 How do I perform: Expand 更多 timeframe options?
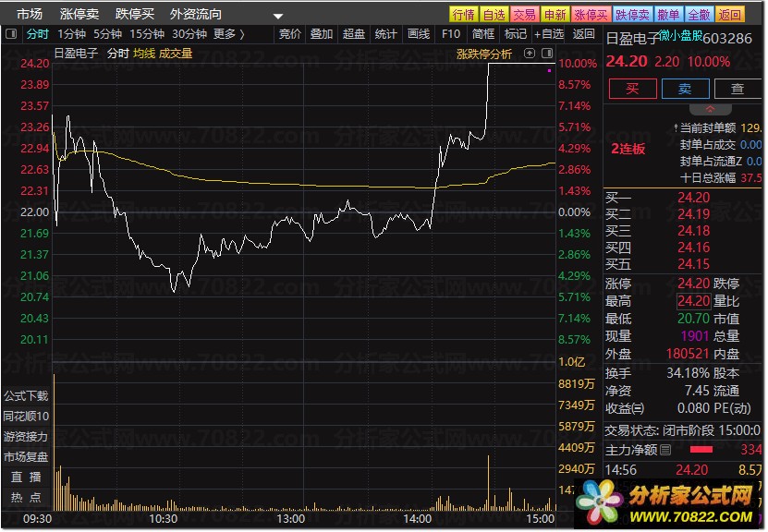(x=228, y=34)
